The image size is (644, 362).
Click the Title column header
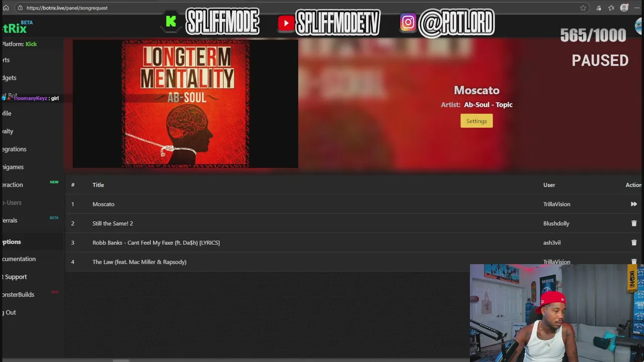click(x=98, y=185)
